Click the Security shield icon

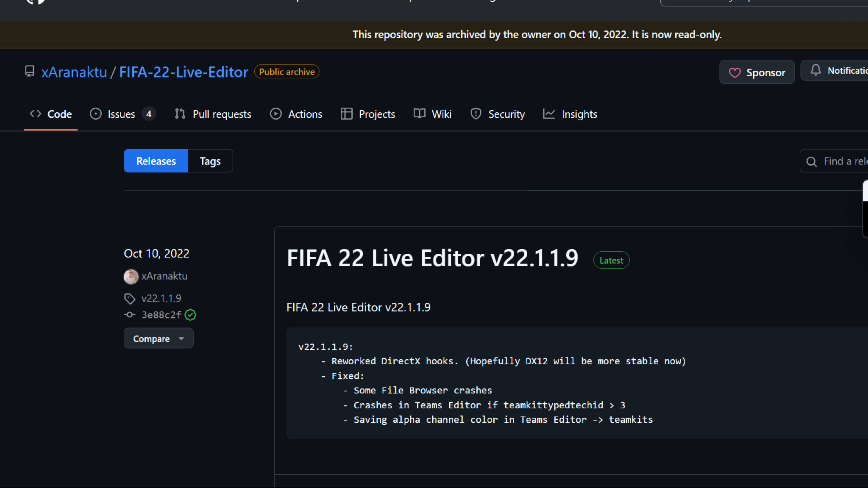(476, 114)
